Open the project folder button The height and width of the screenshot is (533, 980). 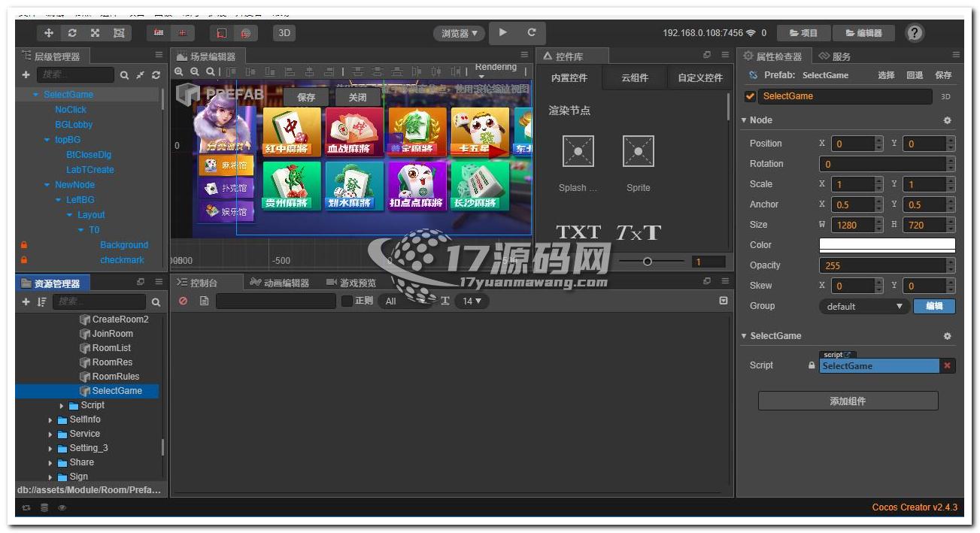coord(803,33)
